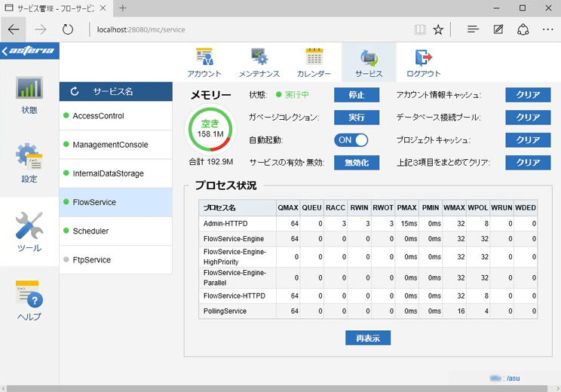This screenshot has width=561, height=392.
Task: Open the メンテナンス (Maintenance) icon
Action: 259,59
